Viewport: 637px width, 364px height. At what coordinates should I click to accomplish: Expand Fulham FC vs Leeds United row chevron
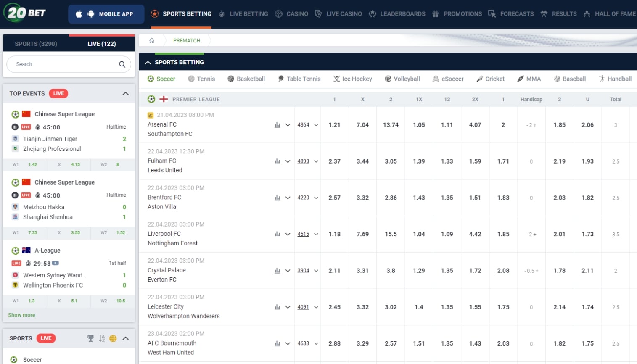pos(288,161)
